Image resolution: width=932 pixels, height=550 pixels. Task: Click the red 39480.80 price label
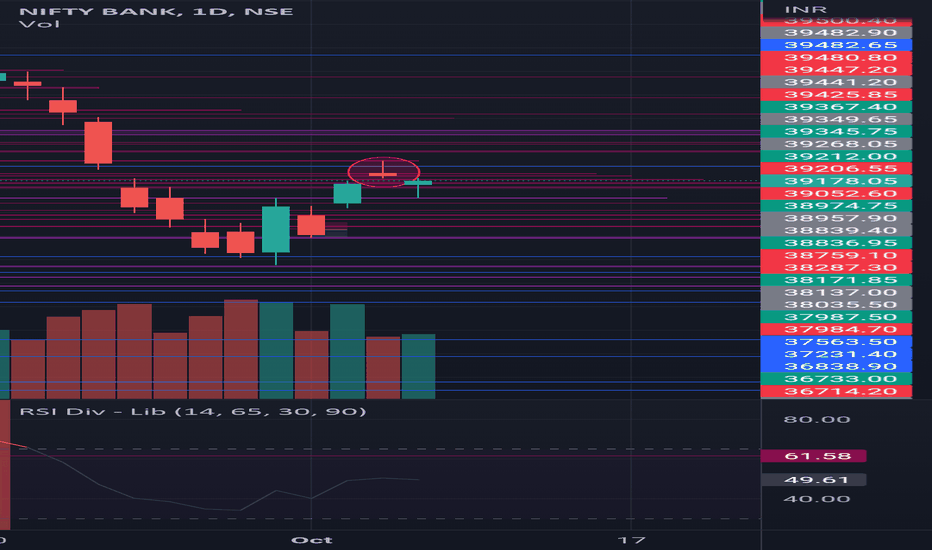click(836, 58)
